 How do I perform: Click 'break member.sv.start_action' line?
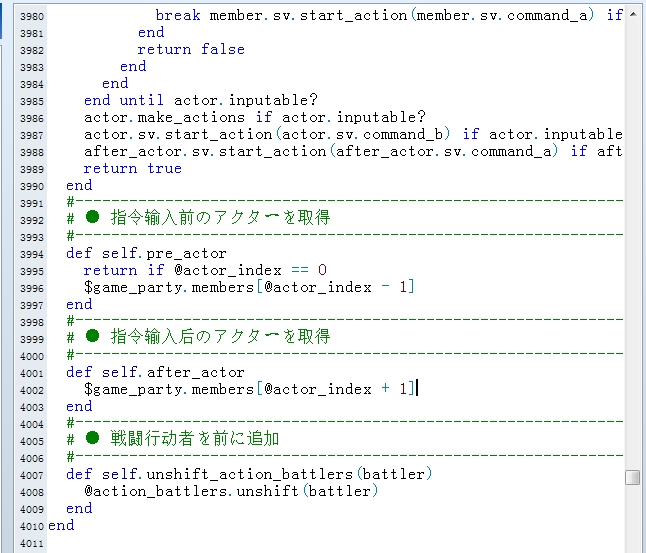tap(389, 16)
